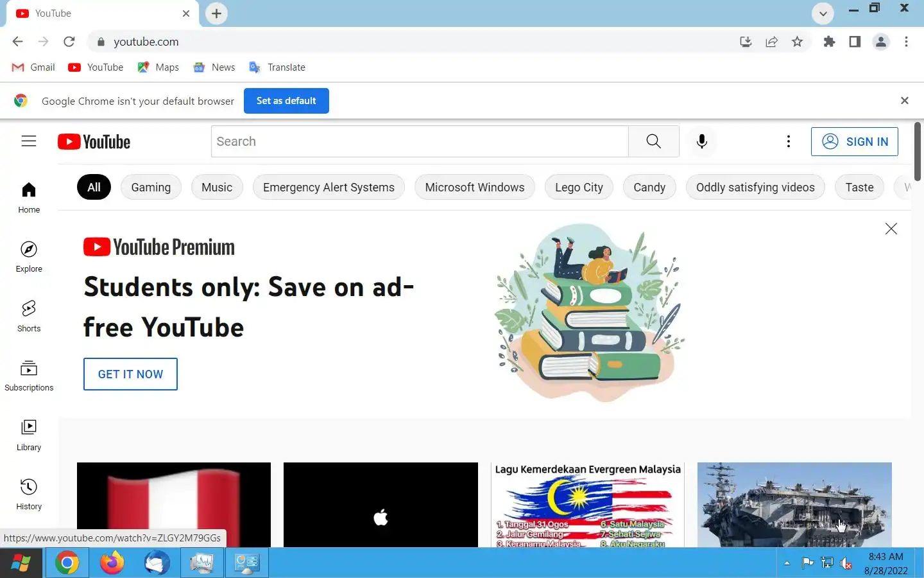Image resolution: width=924 pixels, height=578 pixels.
Task: Click the address bar URL
Action: tap(146, 42)
